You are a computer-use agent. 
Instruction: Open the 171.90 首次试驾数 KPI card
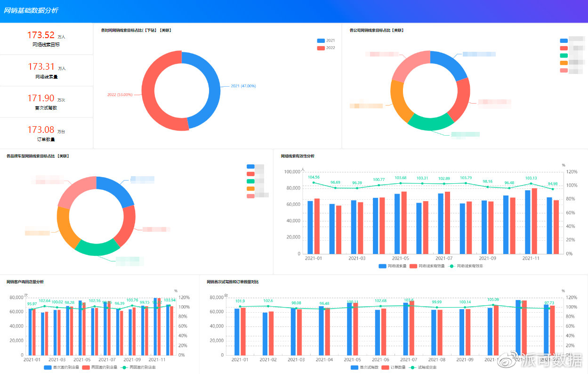pos(46,102)
